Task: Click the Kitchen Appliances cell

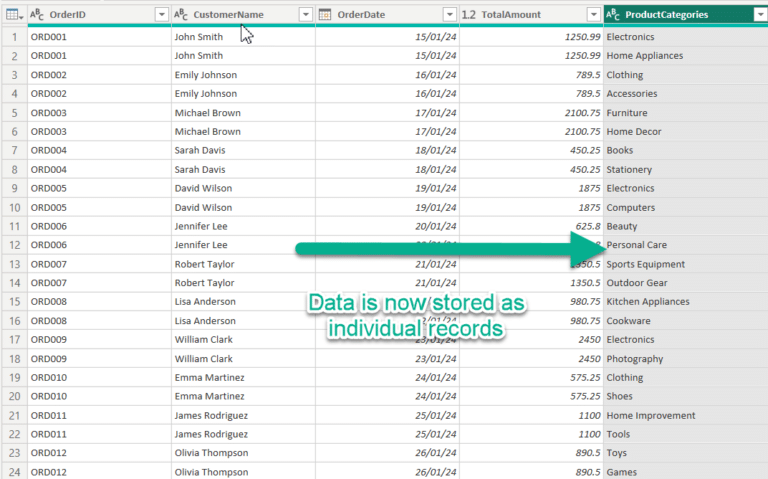Action: (x=647, y=302)
